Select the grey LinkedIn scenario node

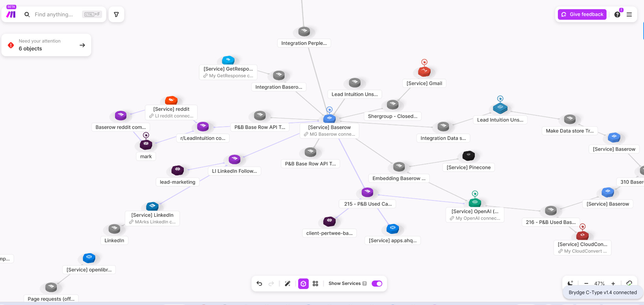point(114,229)
